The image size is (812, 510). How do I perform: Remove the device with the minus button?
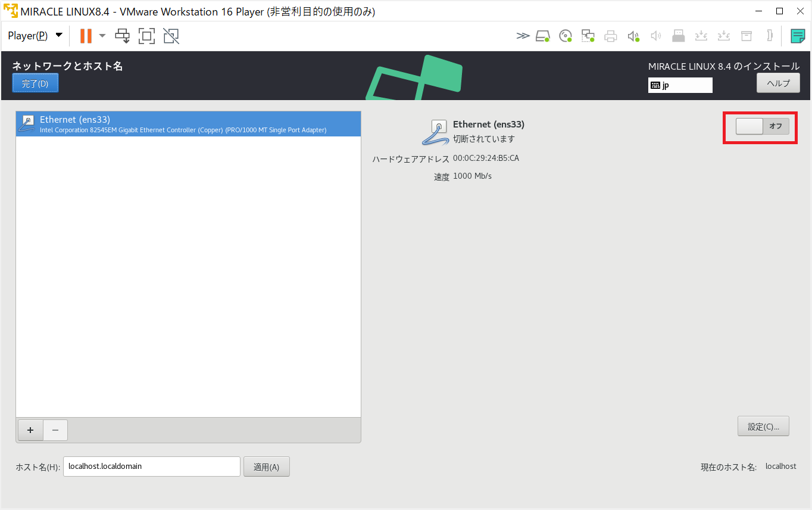click(x=55, y=430)
